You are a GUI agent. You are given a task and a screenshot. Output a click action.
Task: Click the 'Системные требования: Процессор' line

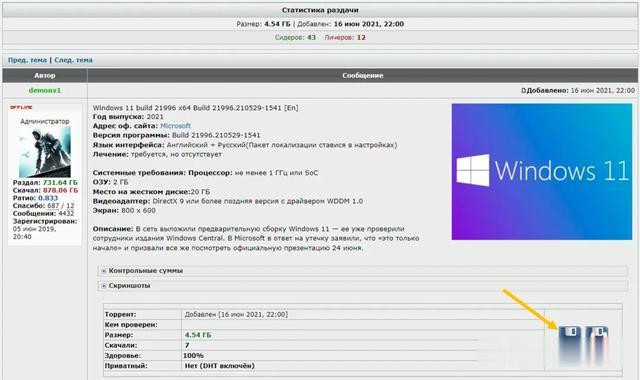[205, 173]
